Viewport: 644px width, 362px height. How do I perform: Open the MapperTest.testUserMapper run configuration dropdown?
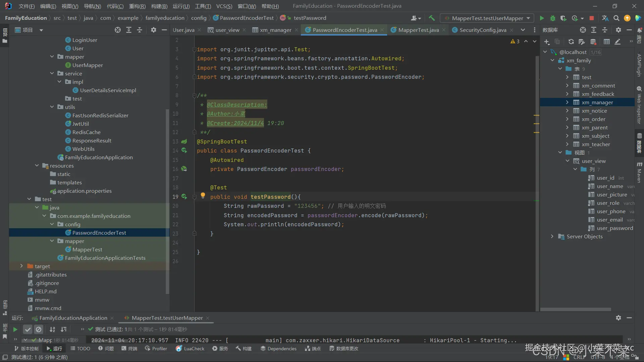[488, 18]
